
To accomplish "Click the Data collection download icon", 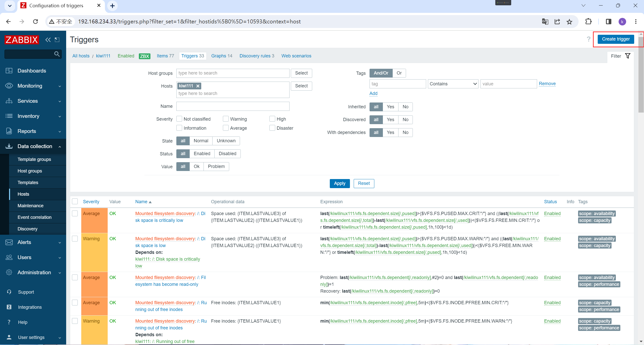I will 9,146.
